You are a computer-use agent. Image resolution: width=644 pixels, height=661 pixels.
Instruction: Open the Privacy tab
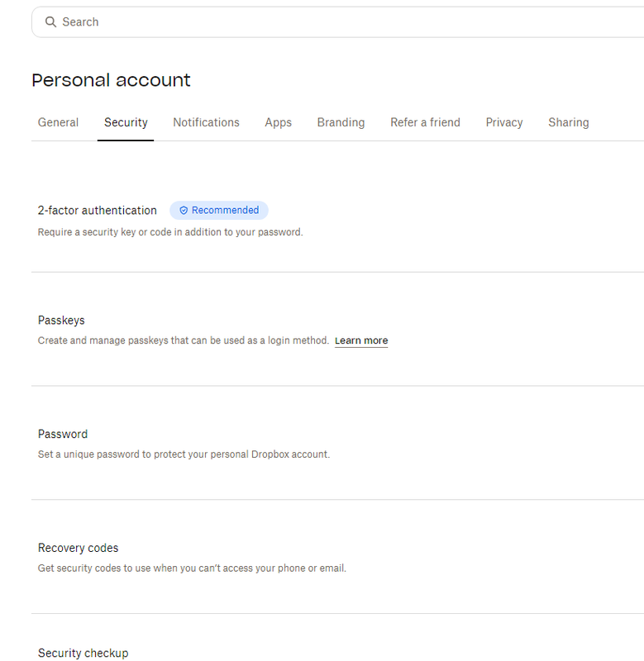(504, 122)
